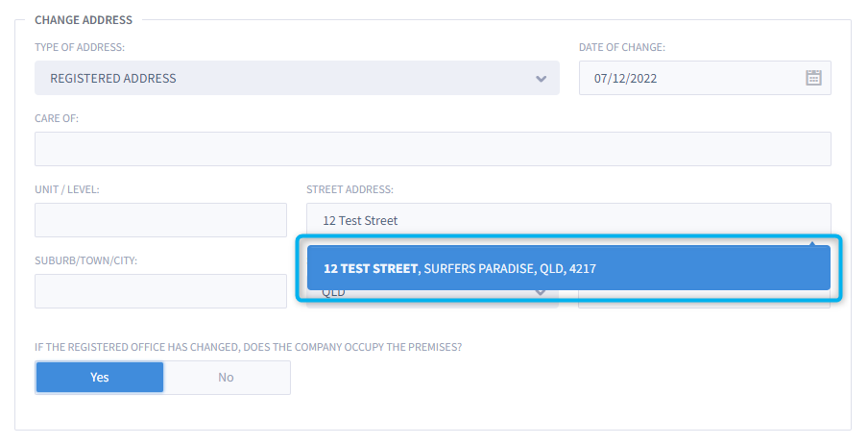Click the Type of Address dropdown chevron

[x=542, y=79]
